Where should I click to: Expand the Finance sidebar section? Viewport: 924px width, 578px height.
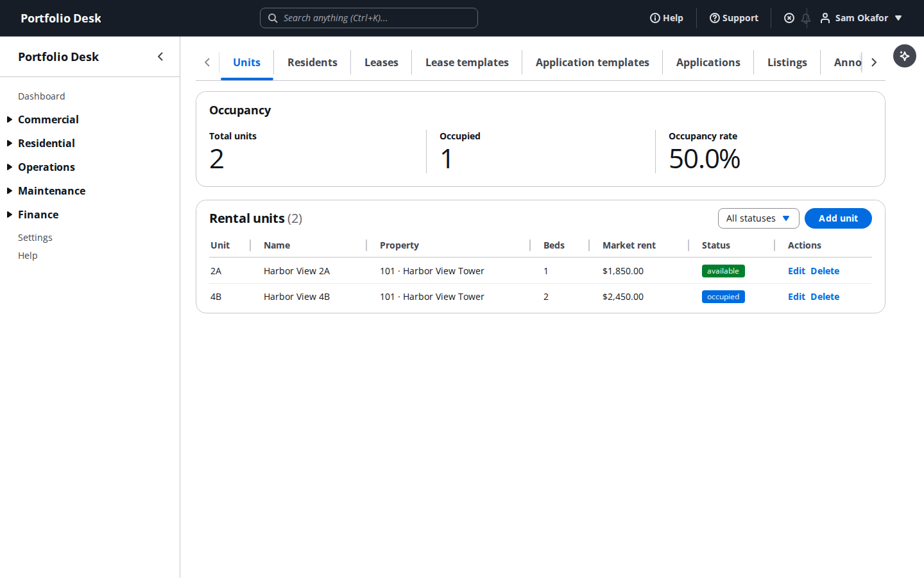pos(38,215)
